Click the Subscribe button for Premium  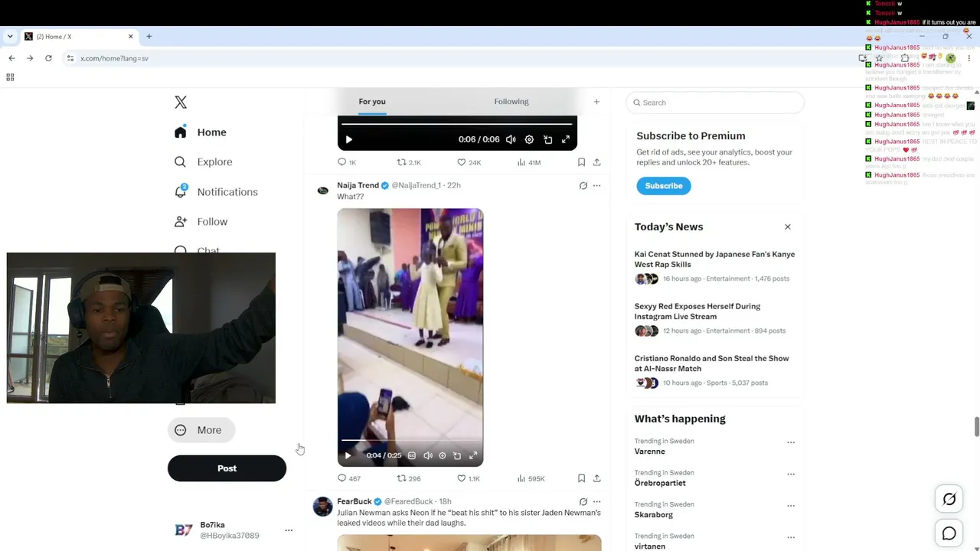[664, 186]
